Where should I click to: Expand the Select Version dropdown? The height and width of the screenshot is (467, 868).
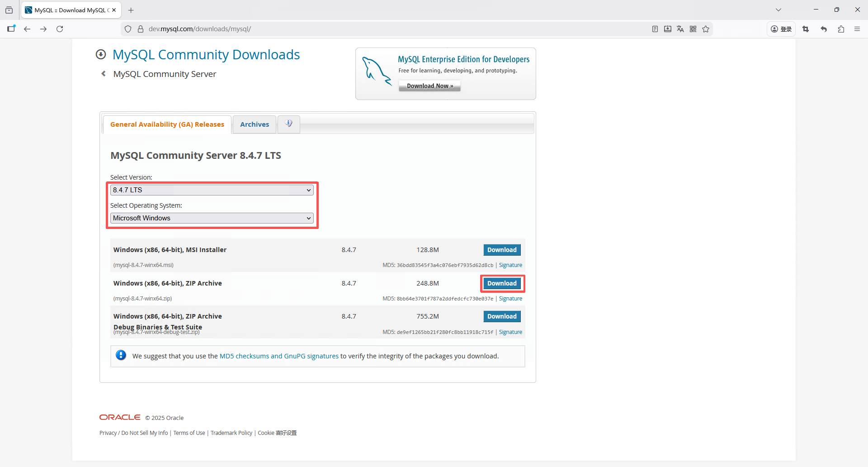coord(212,190)
